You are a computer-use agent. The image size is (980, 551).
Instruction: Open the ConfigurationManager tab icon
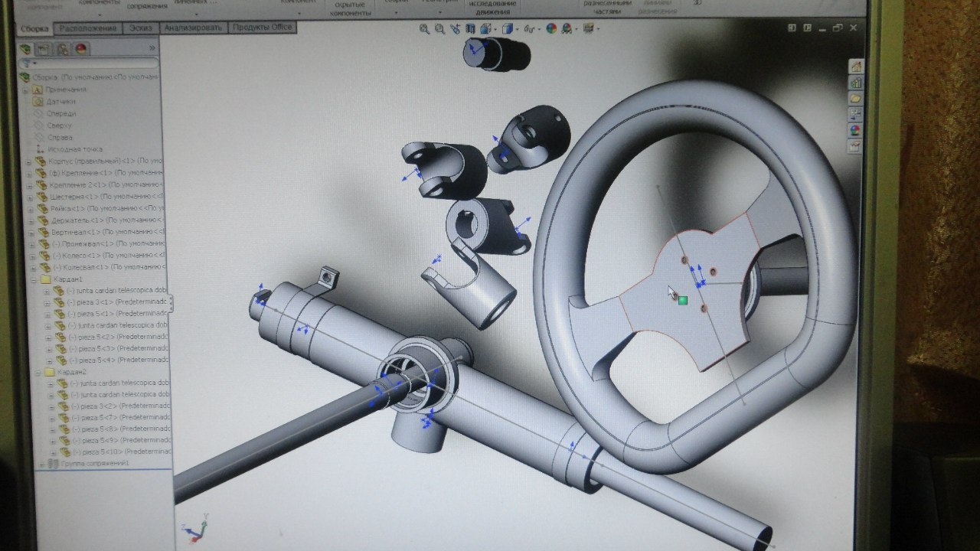coord(61,49)
